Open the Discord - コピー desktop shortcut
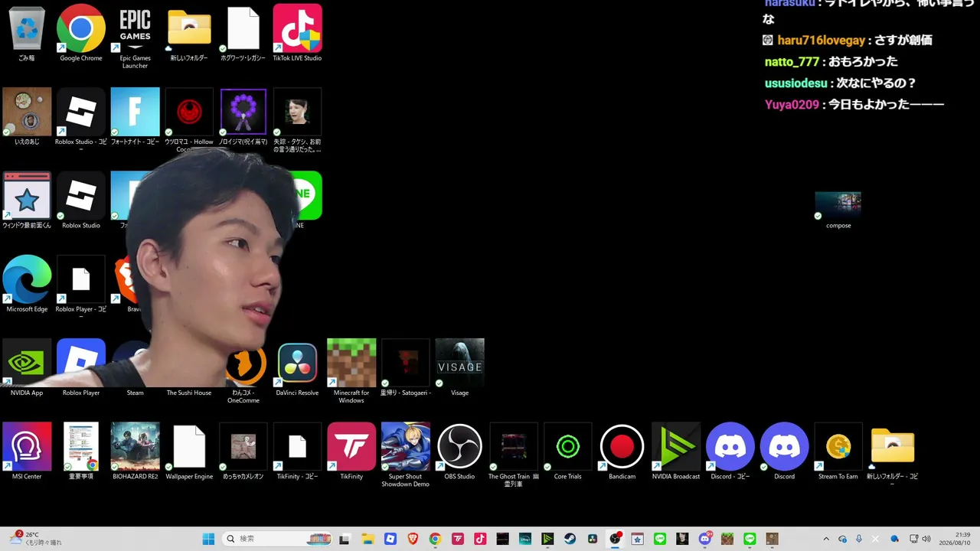980x551 pixels. point(730,452)
